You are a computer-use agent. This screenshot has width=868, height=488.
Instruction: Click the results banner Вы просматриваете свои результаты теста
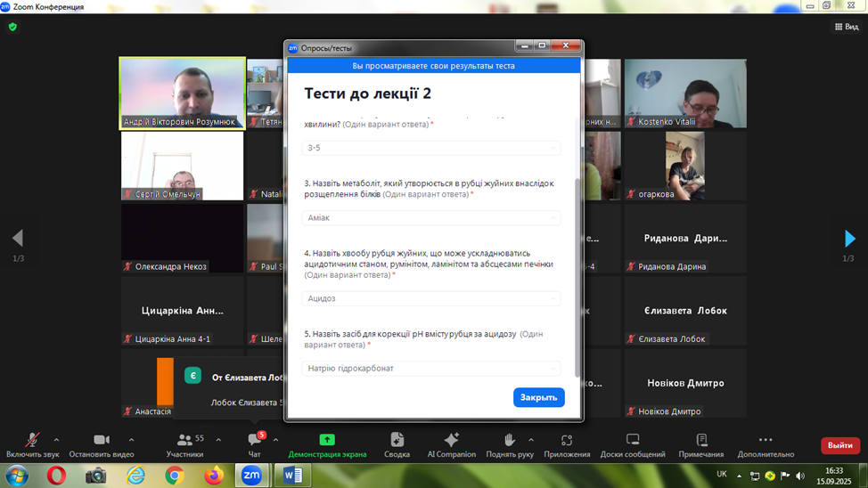coord(433,66)
